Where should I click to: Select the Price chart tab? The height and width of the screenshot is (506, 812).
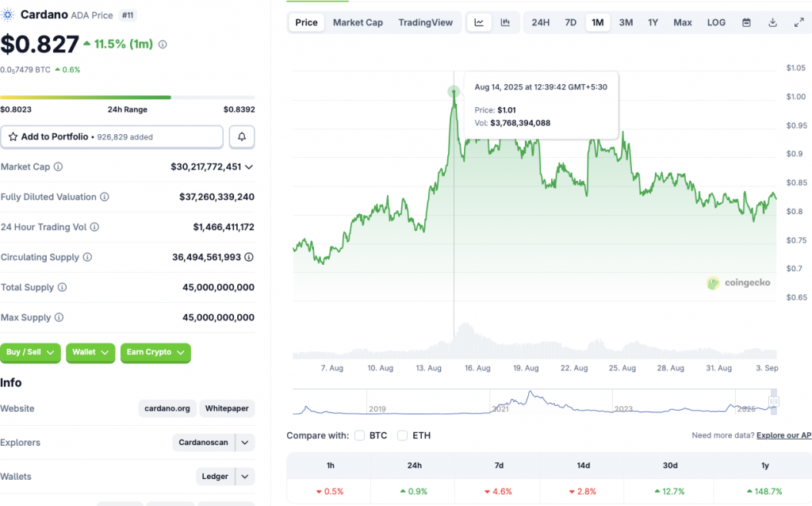(307, 22)
